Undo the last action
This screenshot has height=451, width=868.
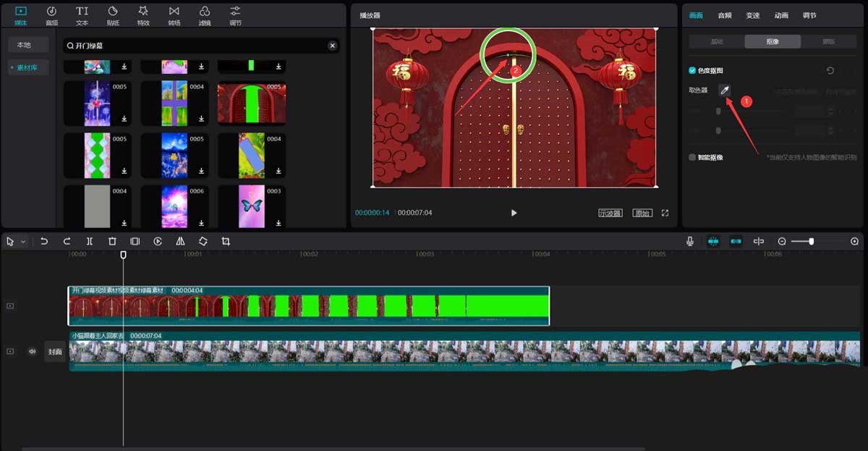[44, 241]
